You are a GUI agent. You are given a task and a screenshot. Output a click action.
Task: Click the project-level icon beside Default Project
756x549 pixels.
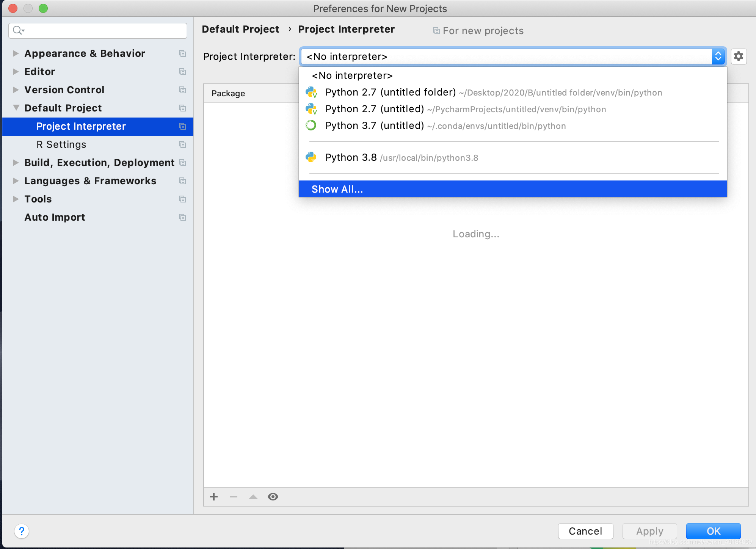point(182,108)
